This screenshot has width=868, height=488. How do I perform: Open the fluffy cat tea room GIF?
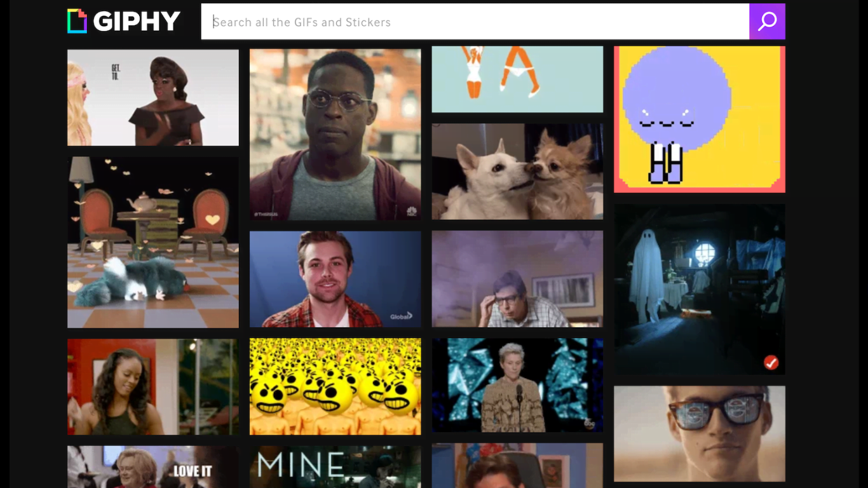pyautogui.click(x=153, y=242)
